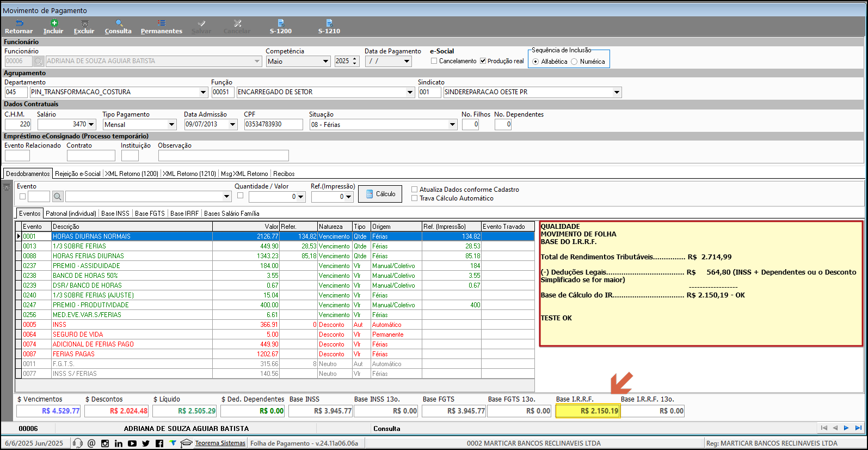The image size is (868, 450).
Task: Select the SEGURO DE VIDA row
Action: (275, 335)
